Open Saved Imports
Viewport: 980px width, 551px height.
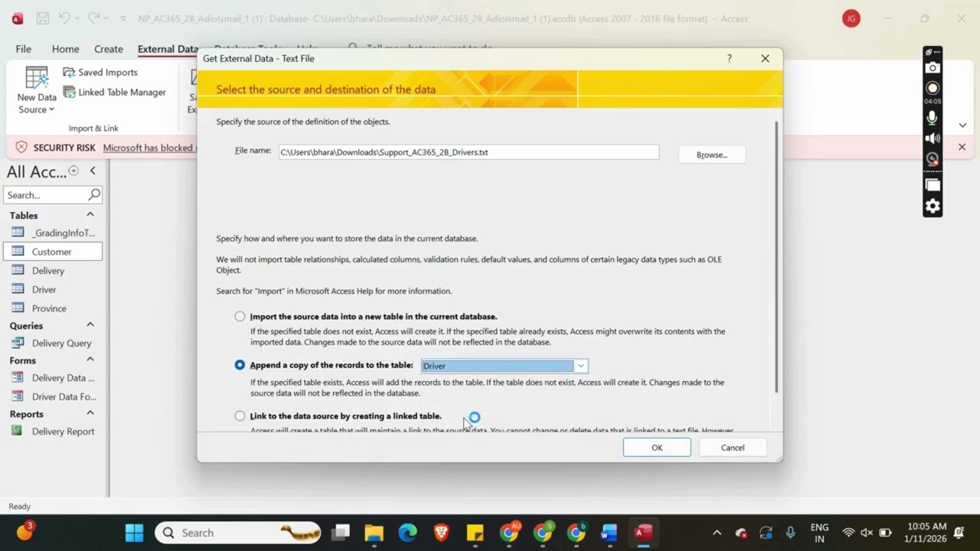click(x=100, y=72)
